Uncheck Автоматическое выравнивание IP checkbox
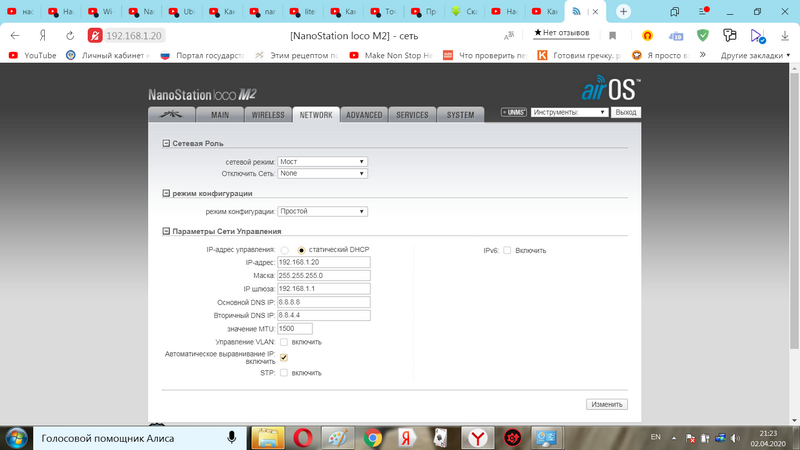 284,357
